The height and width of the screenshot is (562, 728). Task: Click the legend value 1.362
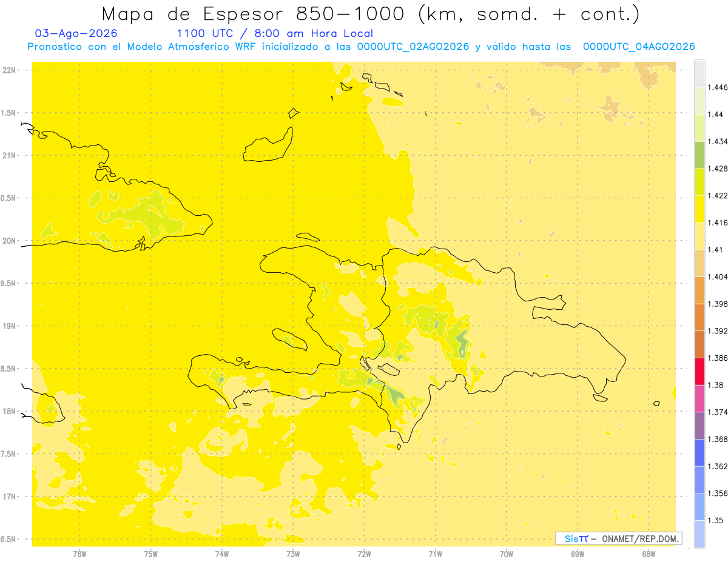point(717,466)
